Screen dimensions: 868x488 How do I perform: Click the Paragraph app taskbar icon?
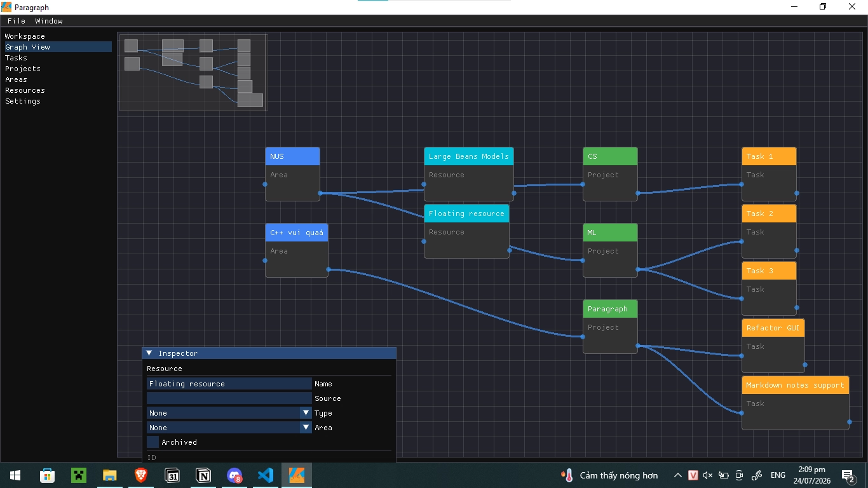297,475
